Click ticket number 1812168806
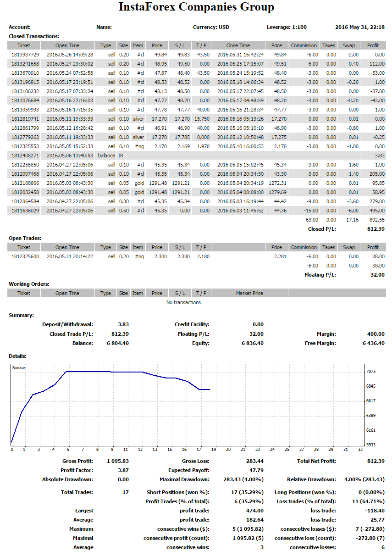 pos(25,183)
